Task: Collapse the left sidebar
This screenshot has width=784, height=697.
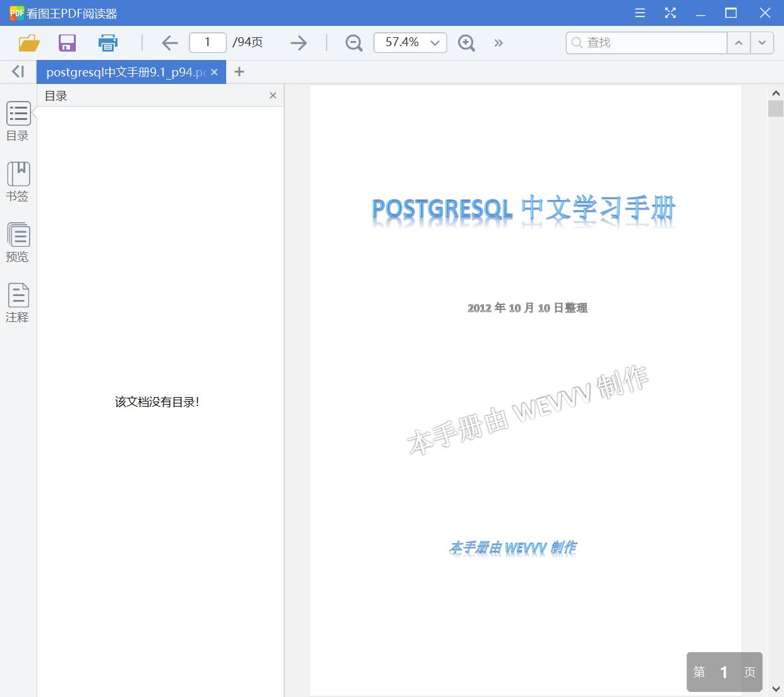Action: [x=17, y=71]
